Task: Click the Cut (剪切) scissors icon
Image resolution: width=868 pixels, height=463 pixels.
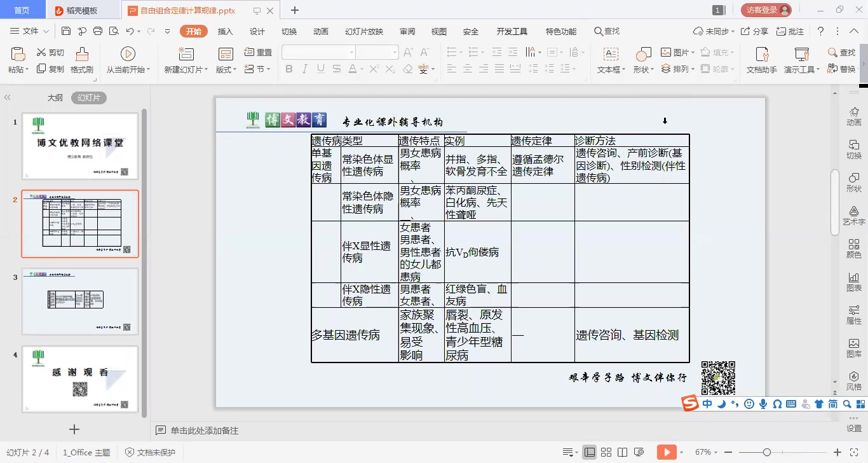Action: [42, 53]
